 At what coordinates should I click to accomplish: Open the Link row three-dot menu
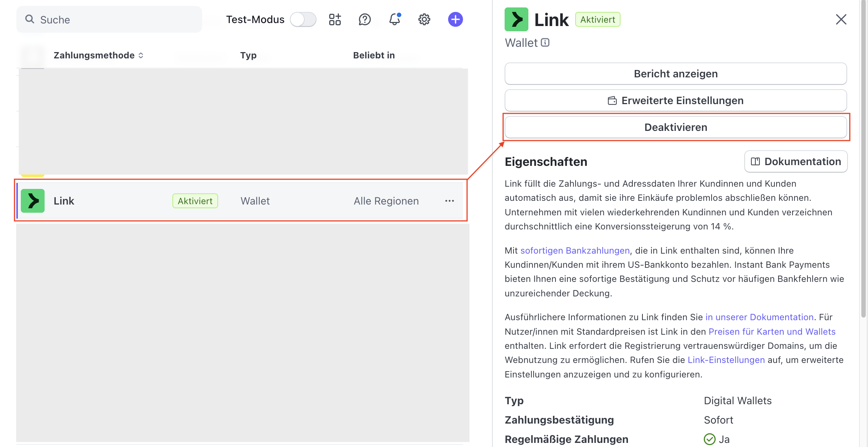[x=450, y=201]
